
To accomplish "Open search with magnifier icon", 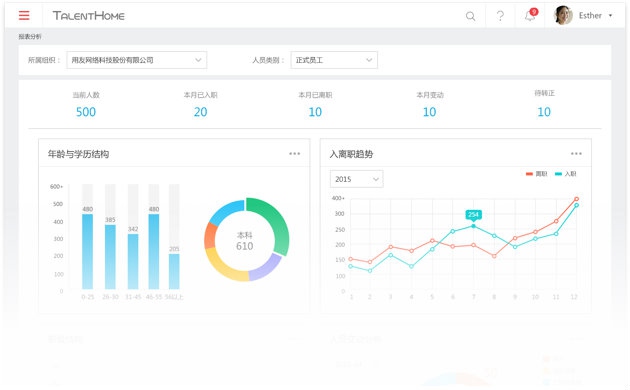I will (470, 16).
